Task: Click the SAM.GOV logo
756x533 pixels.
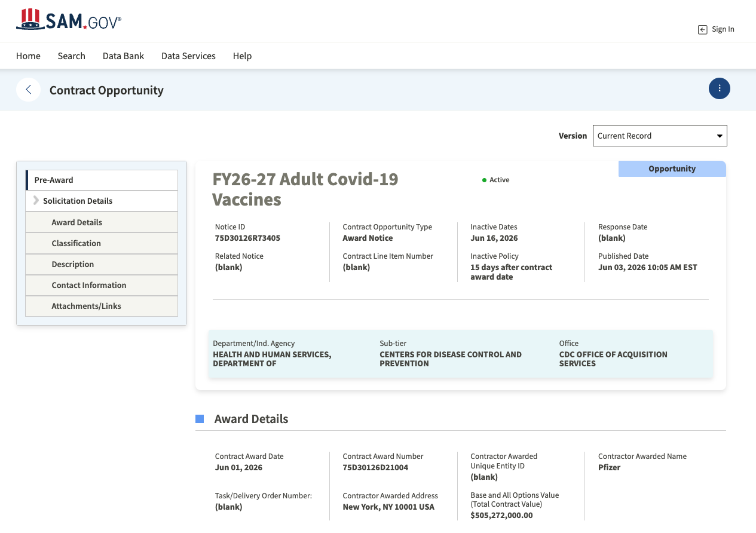Action: click(69, 20)
